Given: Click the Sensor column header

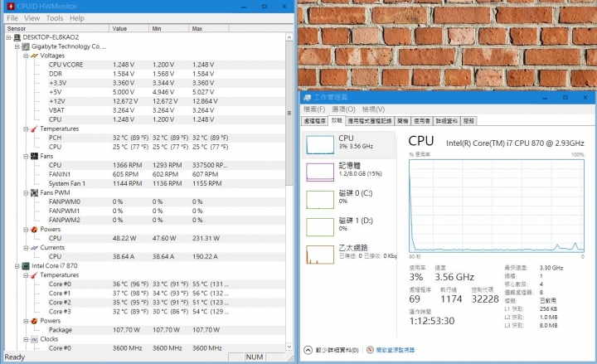Looking at the screenshot, I should [56, 28].
